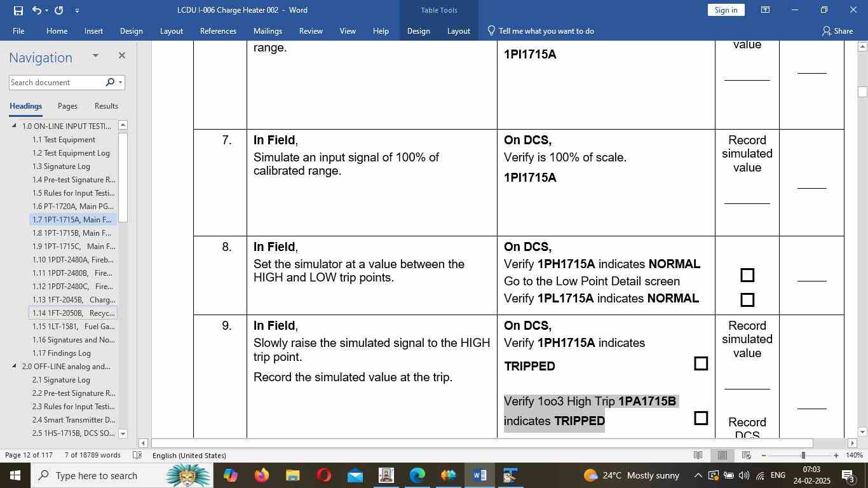Open the search options dropdown arrow
This screenshot has width=868, height=488.
click(x=120, y=82)
